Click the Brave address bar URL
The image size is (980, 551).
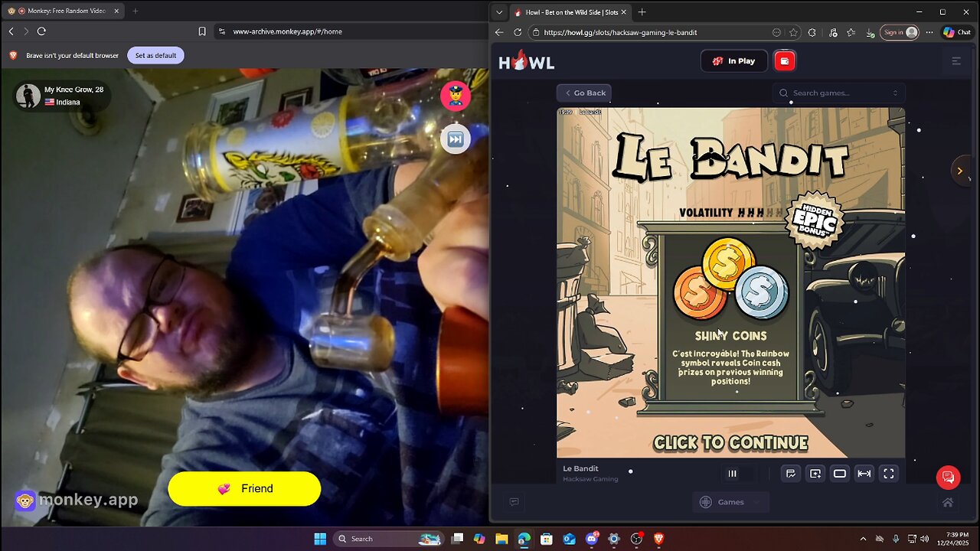pos(287,31)
